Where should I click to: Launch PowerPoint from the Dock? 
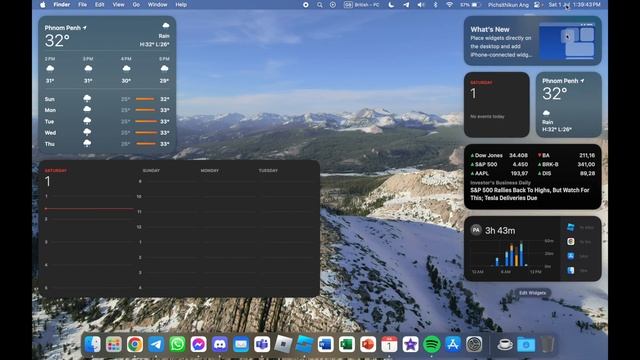point(368,344)
